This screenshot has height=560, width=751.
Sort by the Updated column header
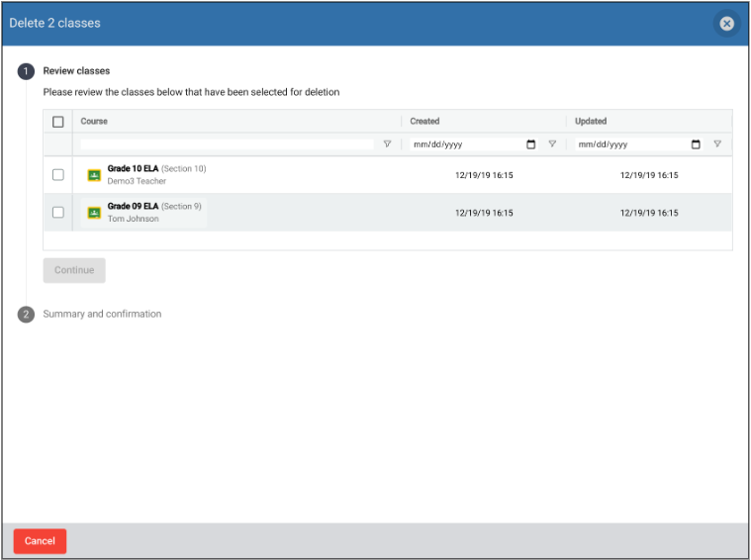click(591, 122)
